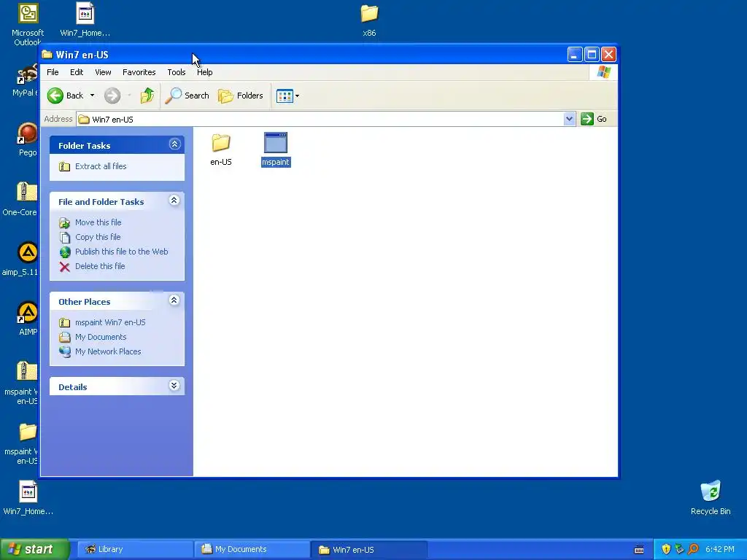Screen dimensions: 747x560
Task: Click the orange magnifier tray icon
Action: (693, 550)
